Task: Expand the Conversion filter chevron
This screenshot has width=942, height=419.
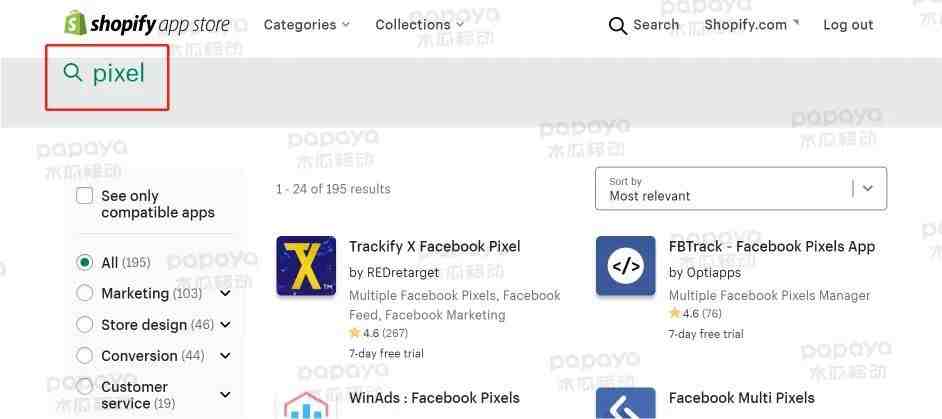Action: [225, 356]
